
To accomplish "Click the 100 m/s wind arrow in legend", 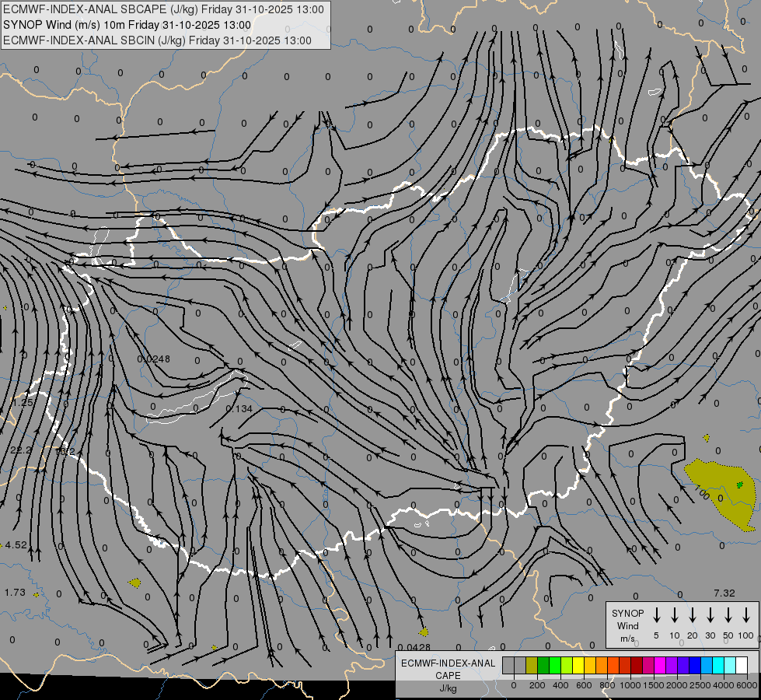I will coord(746,615).
